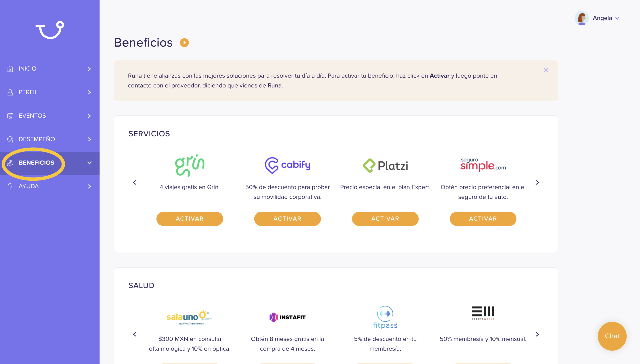The height and width of the screenshot is (364, 640).
Task: Show next Servicios carousel items
Action: click(537, 182)
